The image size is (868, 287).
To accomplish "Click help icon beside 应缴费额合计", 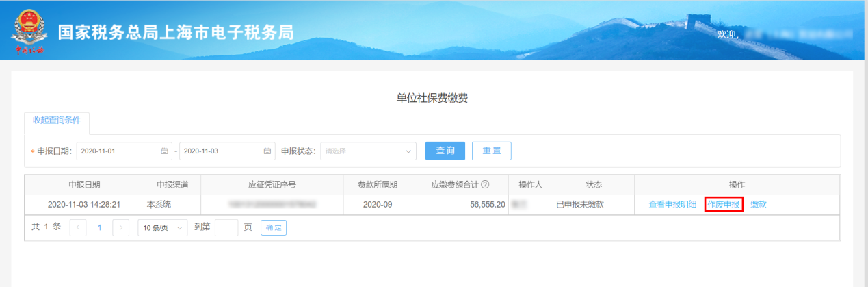I will tap(485, 185).
